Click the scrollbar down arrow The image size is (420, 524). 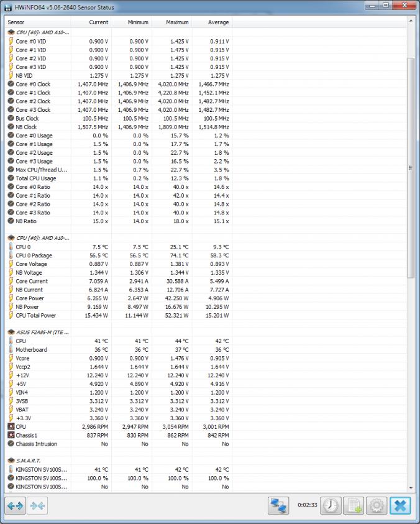tap(409, 488)
